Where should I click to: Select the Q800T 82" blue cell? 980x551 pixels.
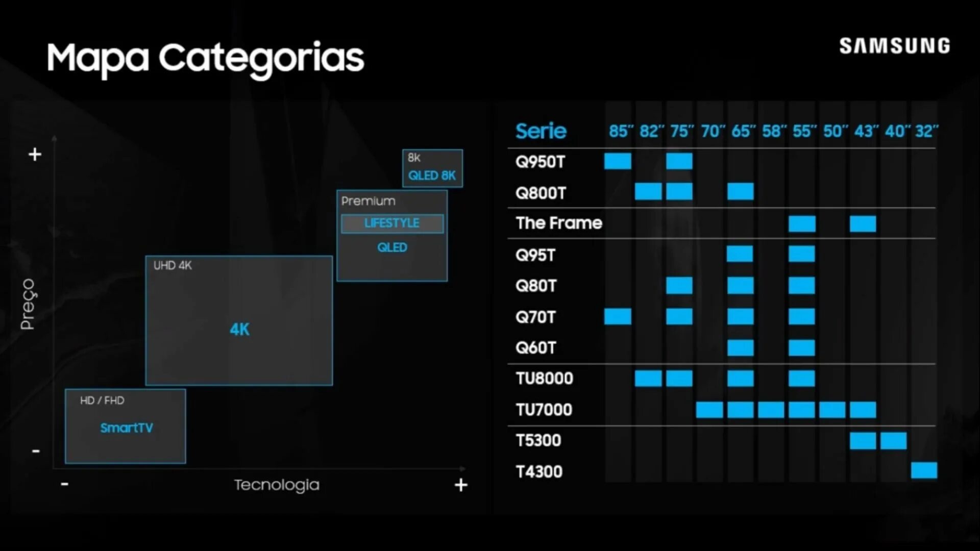tap(648, 192)
